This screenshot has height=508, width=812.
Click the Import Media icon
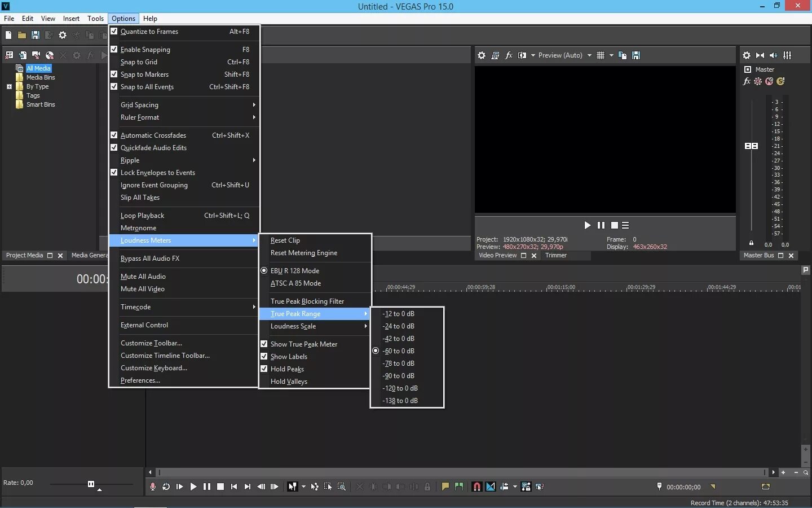[x=23, y=55]
